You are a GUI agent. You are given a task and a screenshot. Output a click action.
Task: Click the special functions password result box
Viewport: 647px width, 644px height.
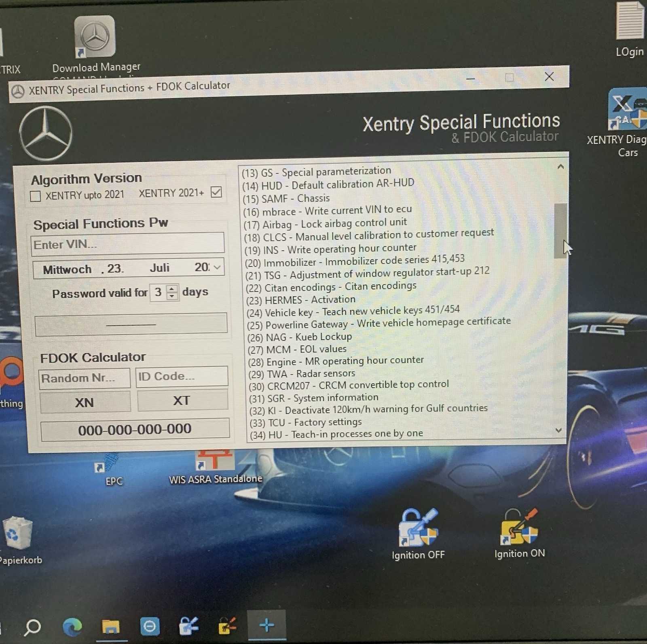pyautogui.click(x=131, y=324)
